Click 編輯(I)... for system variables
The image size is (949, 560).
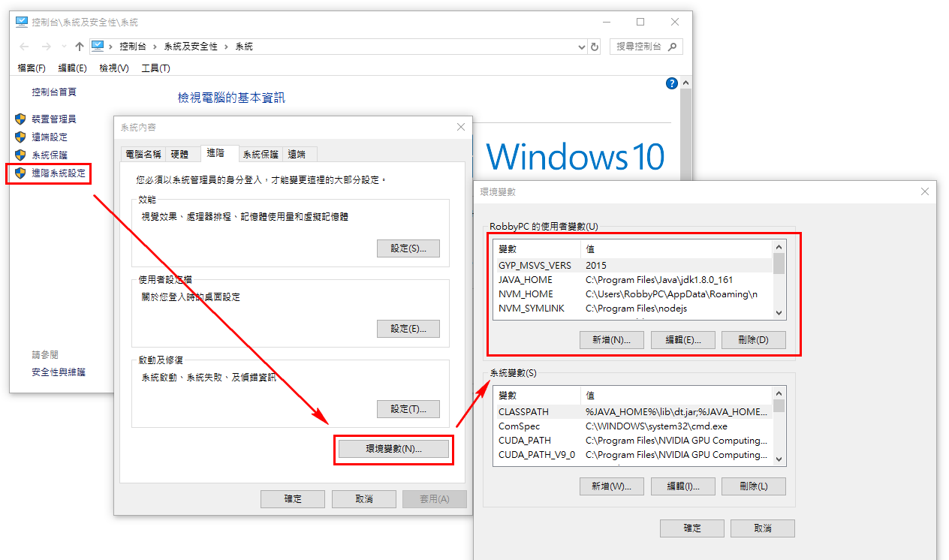pyautogui.click(x=683, y=486)
